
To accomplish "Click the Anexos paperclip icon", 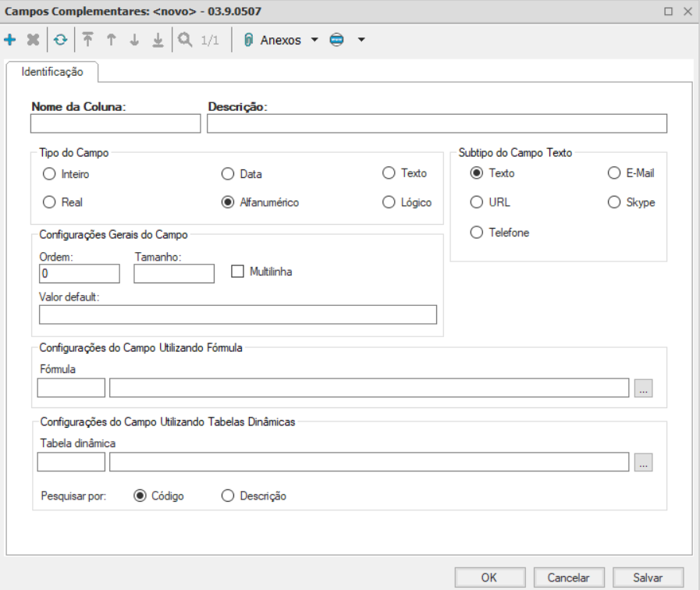I will click(x=249, y=40).
